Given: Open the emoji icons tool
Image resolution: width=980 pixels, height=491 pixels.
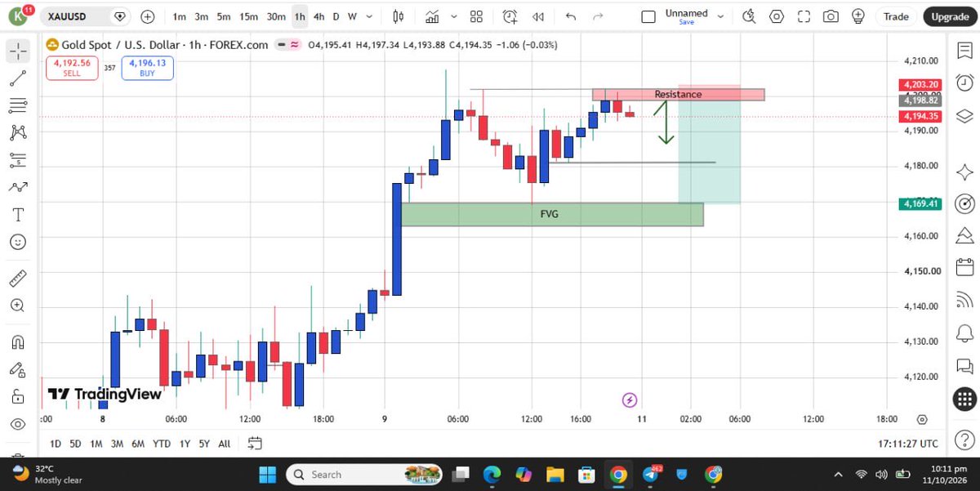Looking at the screenshot, I should click(18, 242).
